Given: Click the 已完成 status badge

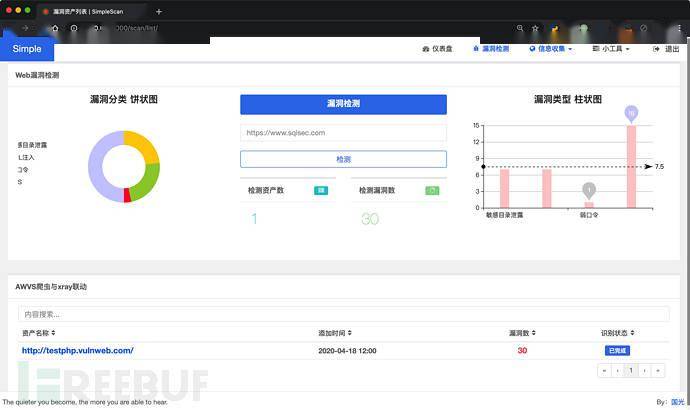Looking at the screenshot, I should click(617, 351).
